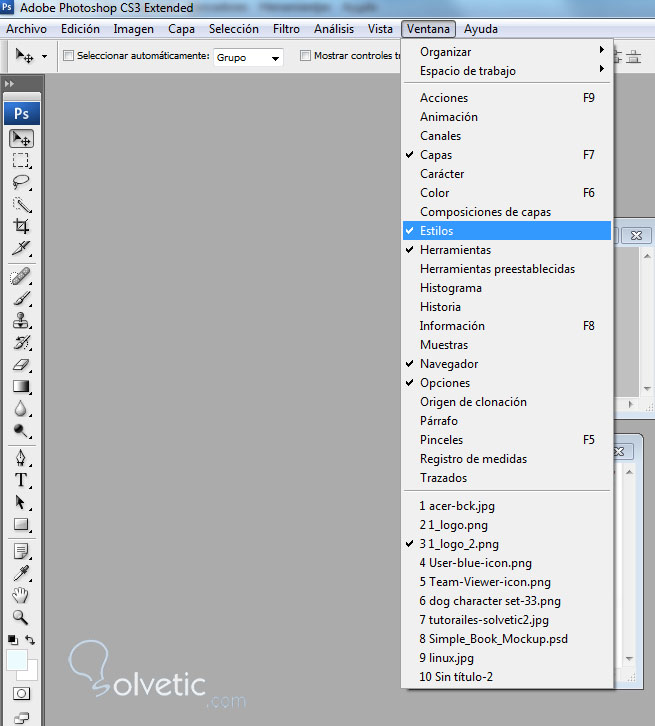Show the Animación panel
Screen dimensions: 655x726
[507, 117]
